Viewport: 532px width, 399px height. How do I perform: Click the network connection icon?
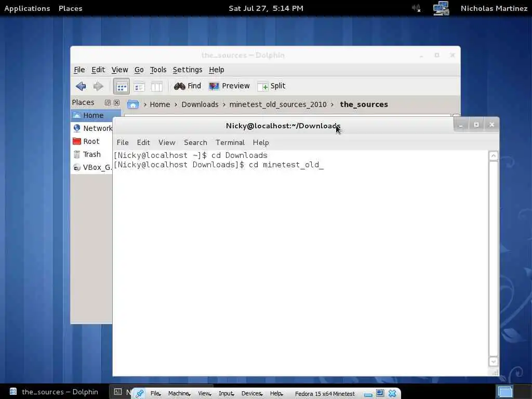(x=441, y=8)
